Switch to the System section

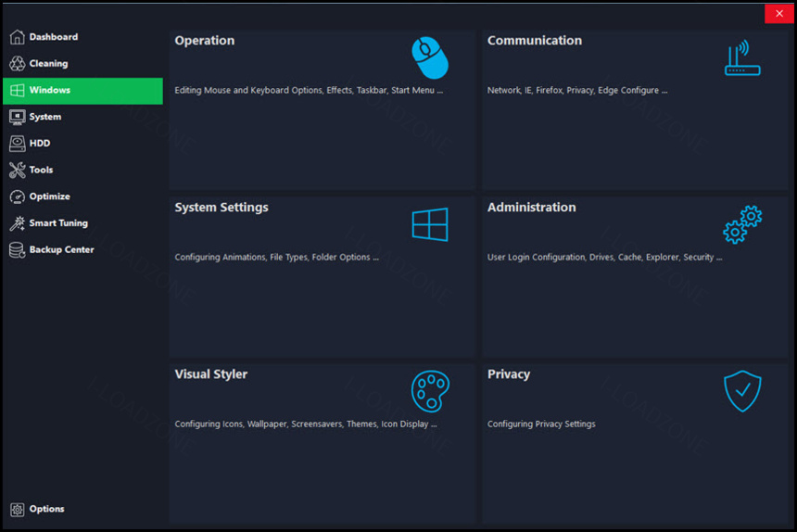(44, 117)
